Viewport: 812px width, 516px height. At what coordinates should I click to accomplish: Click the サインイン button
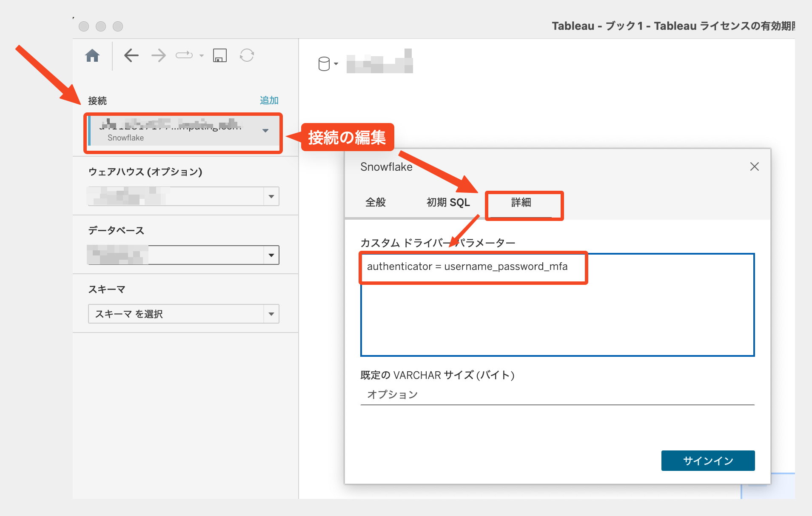(x=707, y=460)
